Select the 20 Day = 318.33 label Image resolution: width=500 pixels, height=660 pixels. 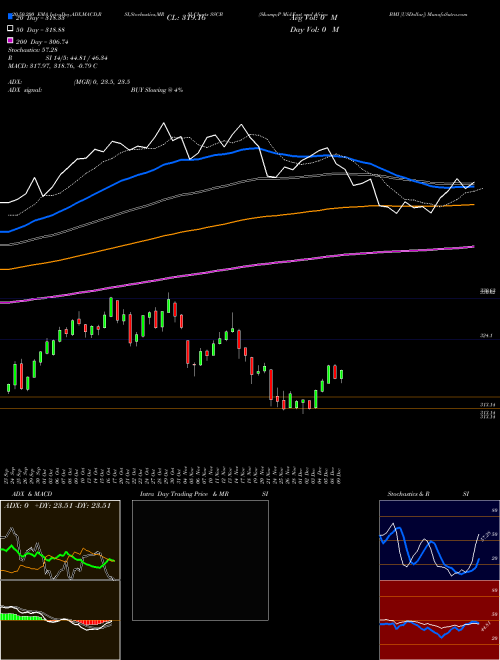coord(40,18)
